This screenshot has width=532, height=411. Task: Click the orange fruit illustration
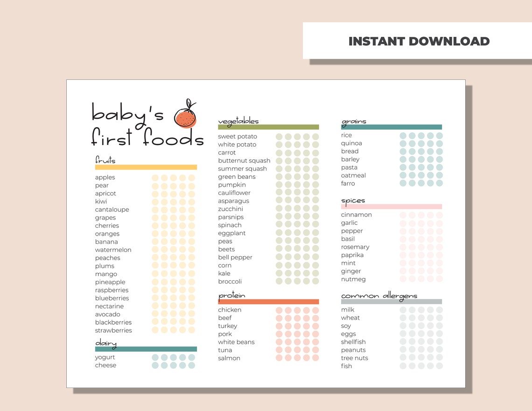tap(185, 114)
